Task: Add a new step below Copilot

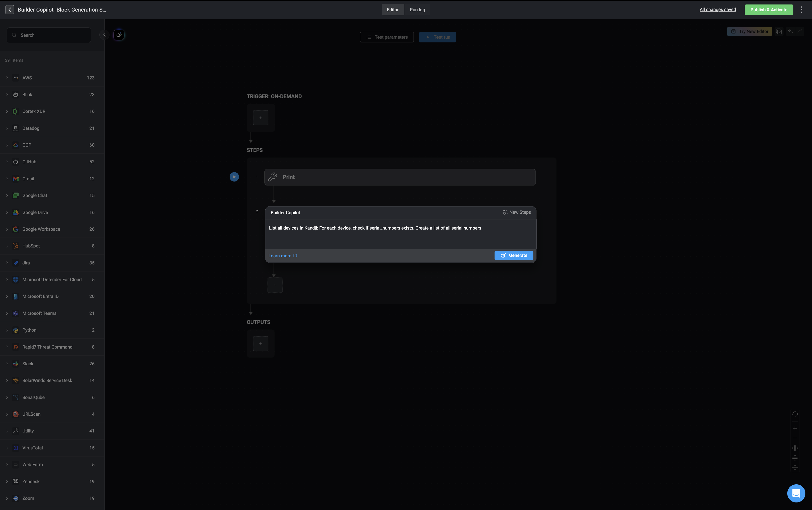Action: click(x=275, y=285)
